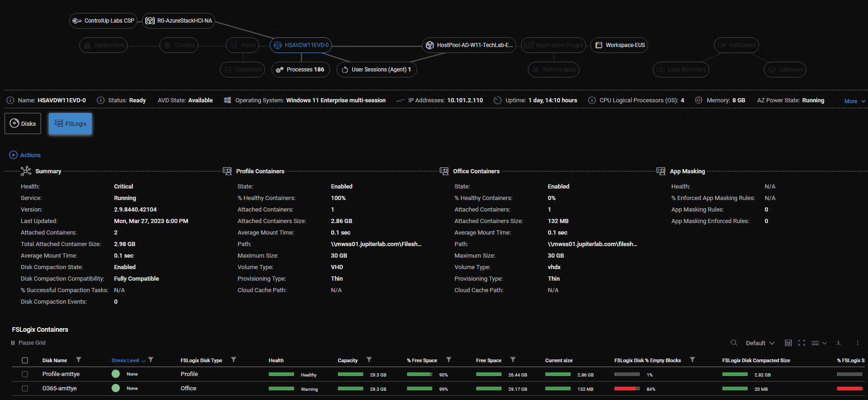Click the Profile-amttye 90% free space bar
Viewport: 868px width, 400px height.
pos(419,375)
